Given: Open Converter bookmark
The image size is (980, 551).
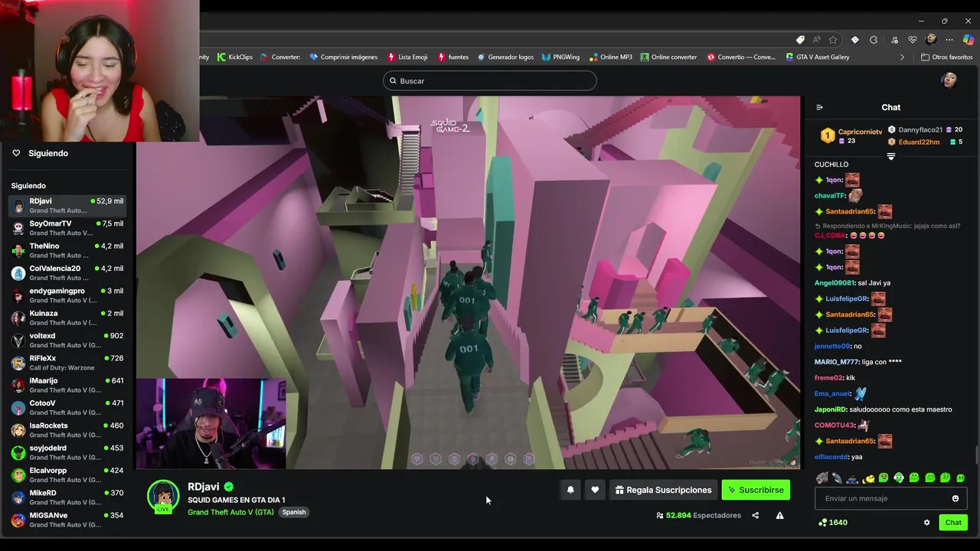Looking at the screenshot, I should pos(280,57).
